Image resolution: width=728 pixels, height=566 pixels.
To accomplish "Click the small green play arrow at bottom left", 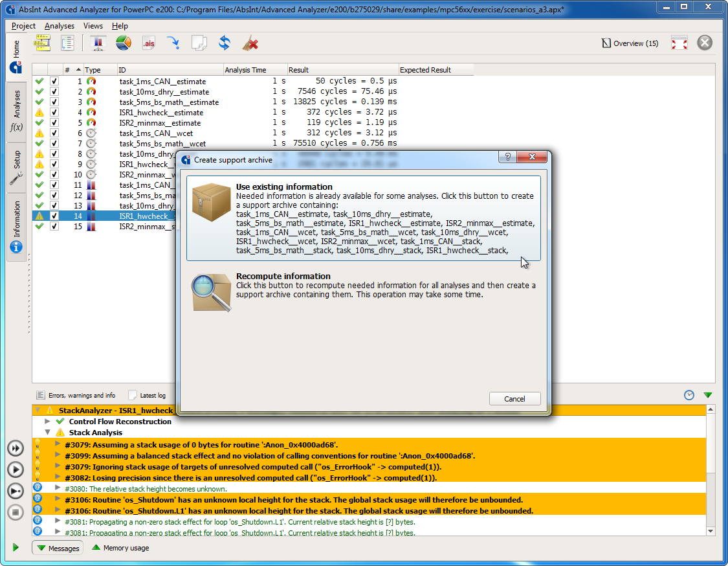I will coord(16,547).
